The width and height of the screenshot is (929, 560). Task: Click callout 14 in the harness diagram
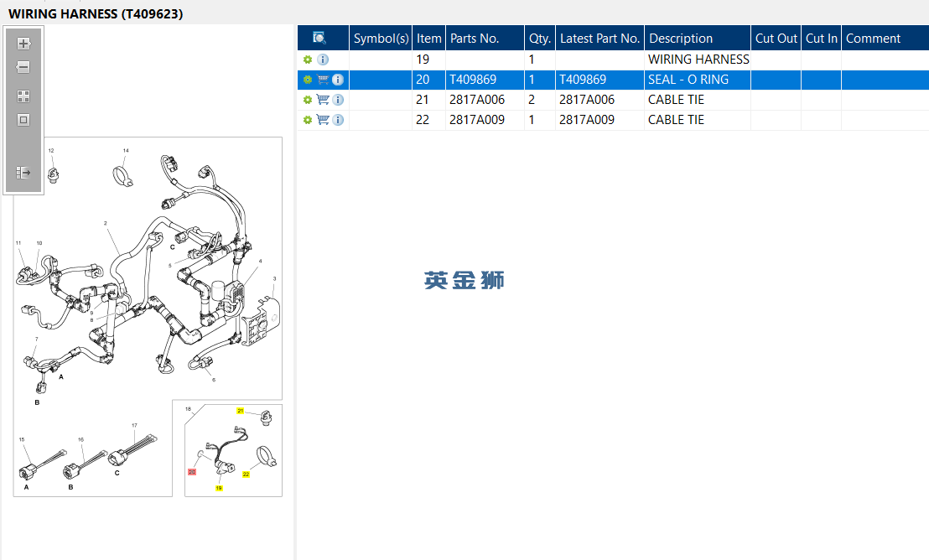[126, 151]
